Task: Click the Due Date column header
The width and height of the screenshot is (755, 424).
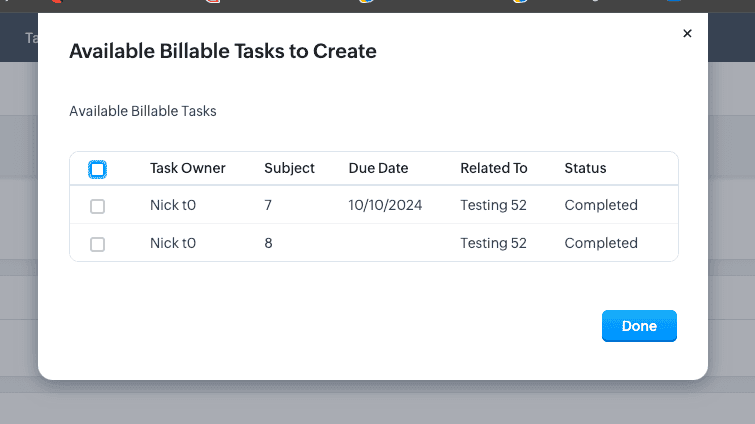Action: (378, 168)
